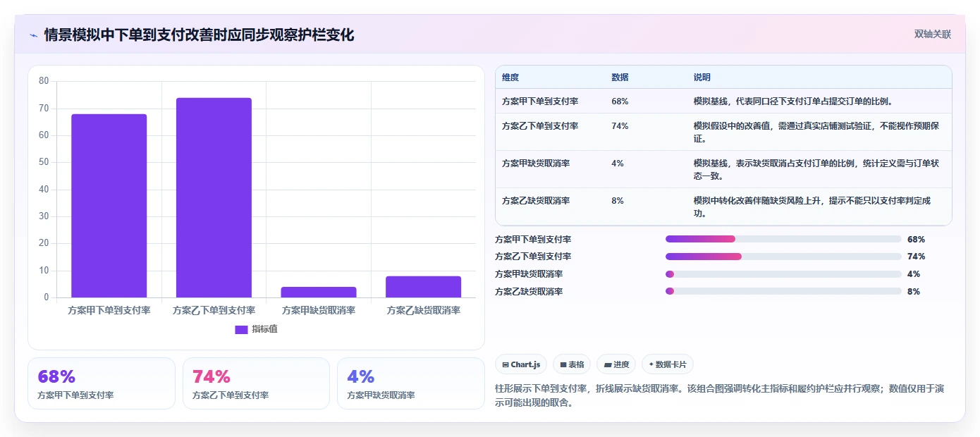Click the 数据 column header
Screen dimensions: 980x437
620,78
